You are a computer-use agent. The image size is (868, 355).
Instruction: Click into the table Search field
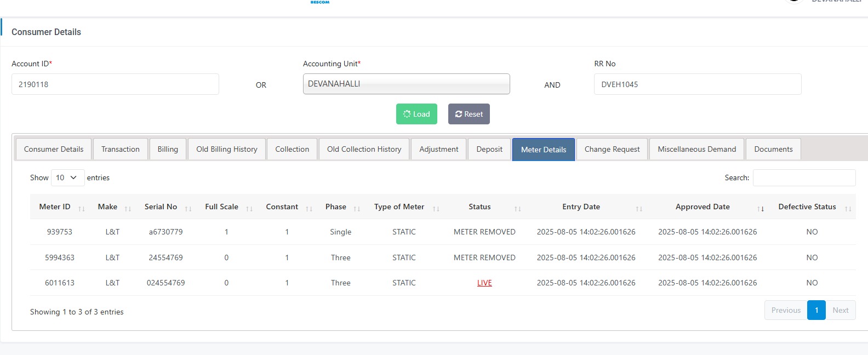tap(803, 177)
